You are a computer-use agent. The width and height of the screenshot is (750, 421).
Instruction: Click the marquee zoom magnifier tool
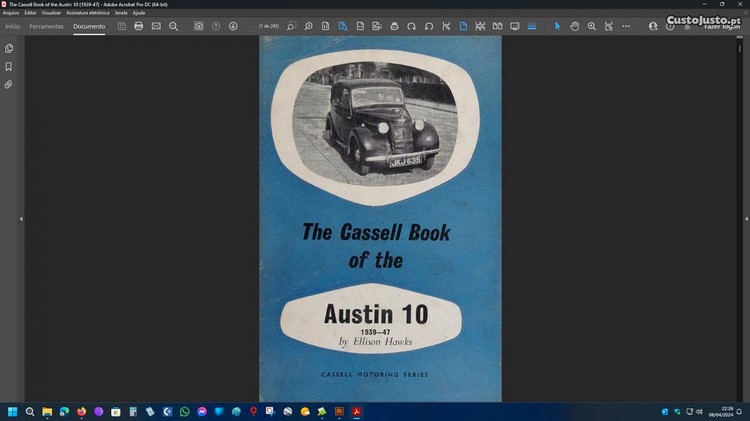591,26
